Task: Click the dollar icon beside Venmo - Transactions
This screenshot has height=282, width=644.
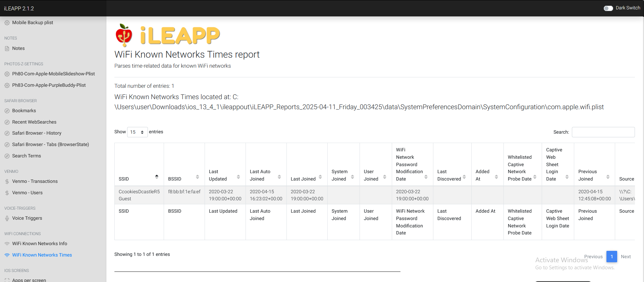Action: coord(7,182)
